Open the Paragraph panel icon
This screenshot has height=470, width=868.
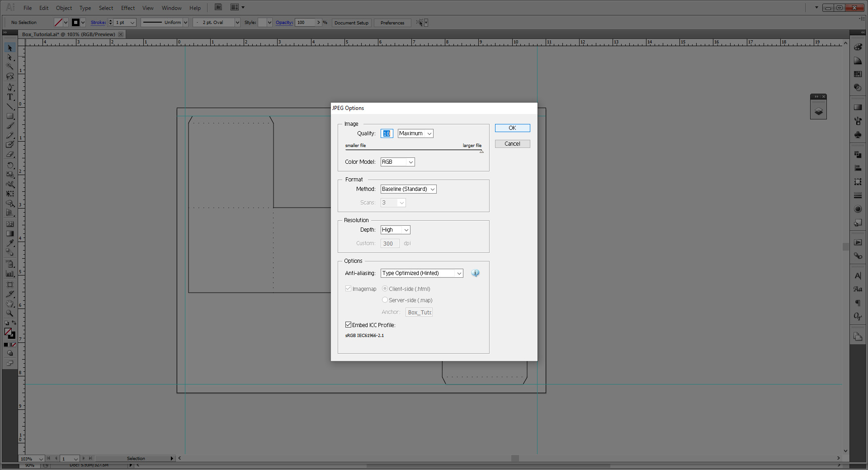(x=858, y=303)
